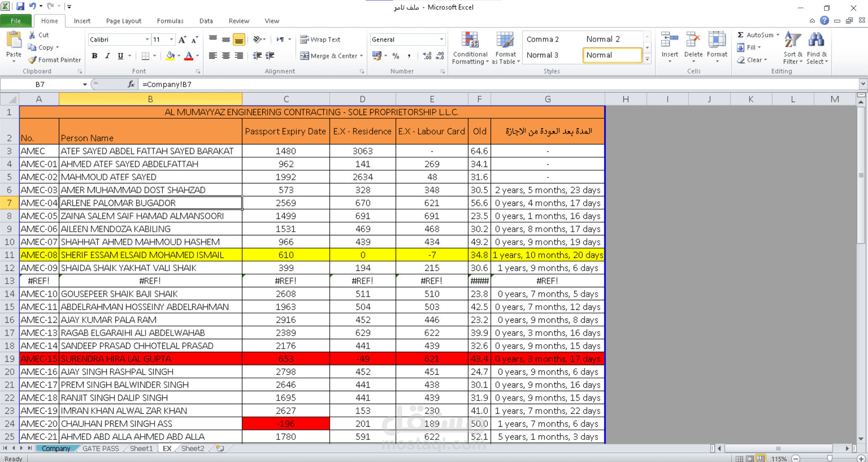Align text left in cell

point(213,56)
